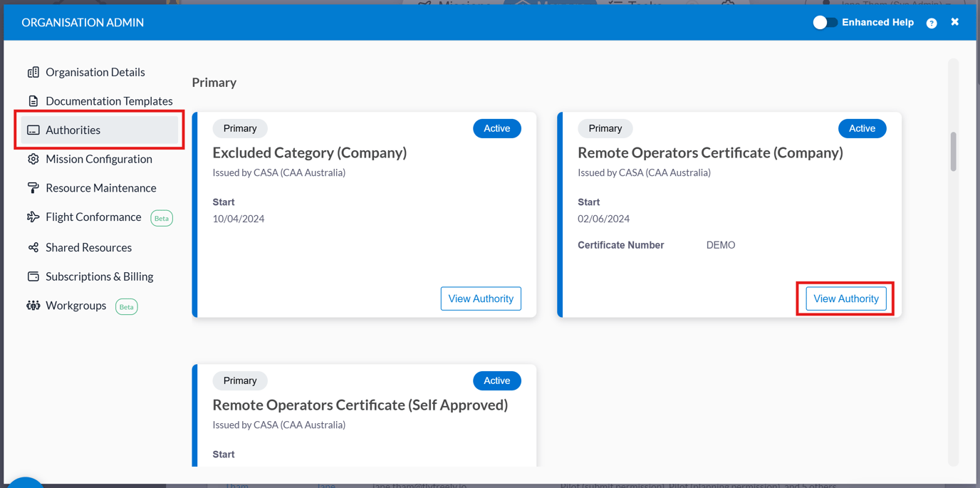Viewport: 980px width, 488px height.
Task: View Authority for Remote Operators Certificate (Company)
Action: (x=846, y=298)
